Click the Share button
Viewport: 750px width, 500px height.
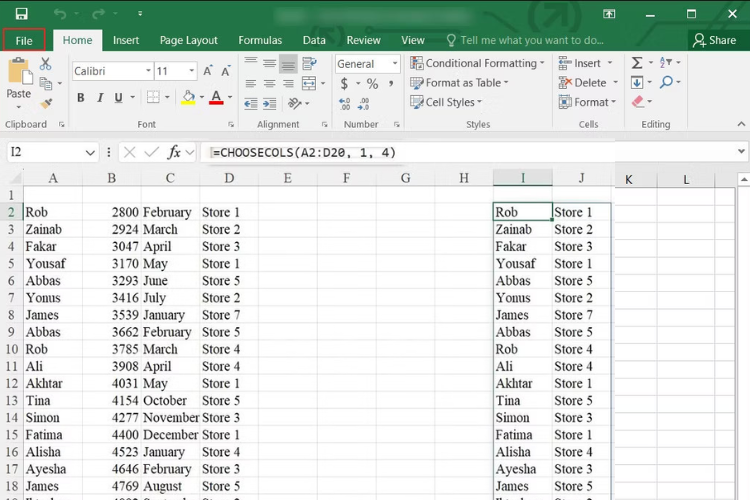[715, 40]
